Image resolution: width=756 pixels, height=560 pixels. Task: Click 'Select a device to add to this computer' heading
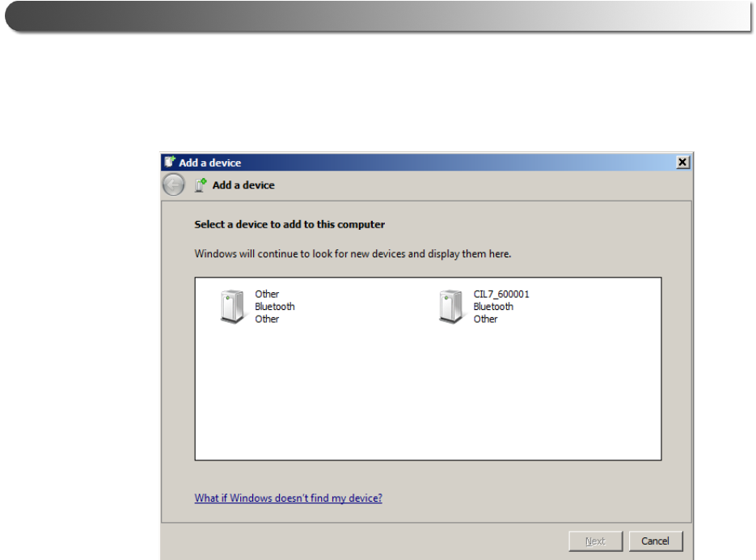click(x=289, y=224)
